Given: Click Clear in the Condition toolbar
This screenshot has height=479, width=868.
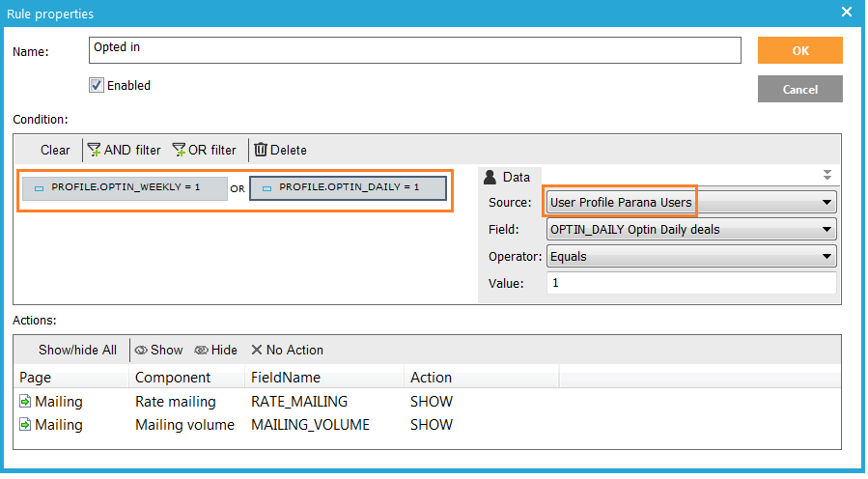Looking at the screenshot, I should point(55,150).
